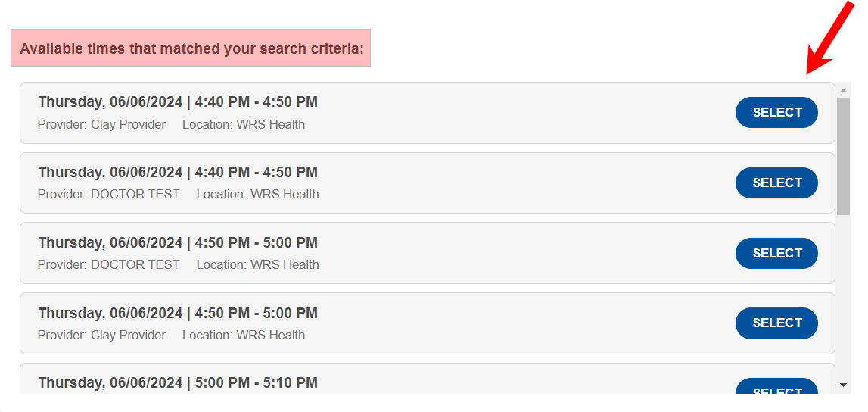868x412 pixels.
Task: Click the scrollbar down arrow
Action: [843, 385]
